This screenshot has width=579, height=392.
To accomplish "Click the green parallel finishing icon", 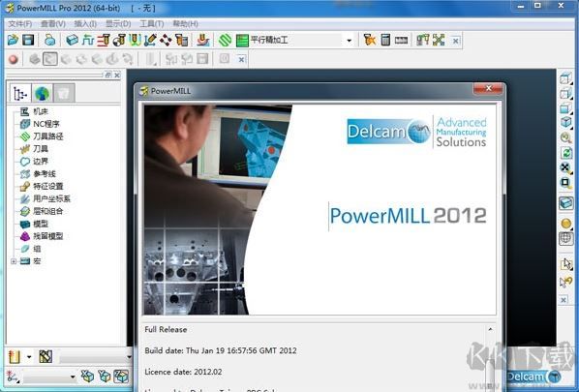I will 242,41.
